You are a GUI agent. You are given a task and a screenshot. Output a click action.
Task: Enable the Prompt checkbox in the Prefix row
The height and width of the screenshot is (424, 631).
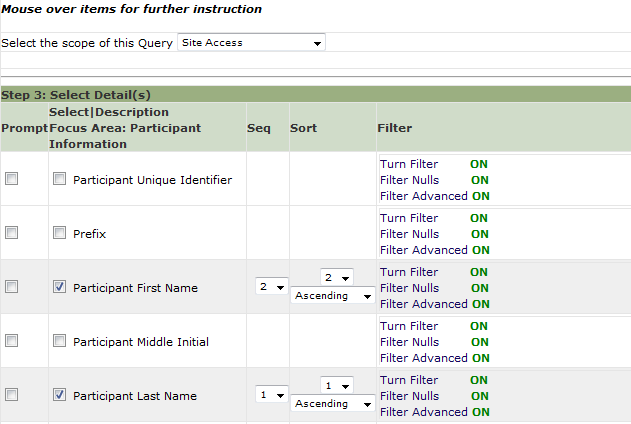[11, 233]
